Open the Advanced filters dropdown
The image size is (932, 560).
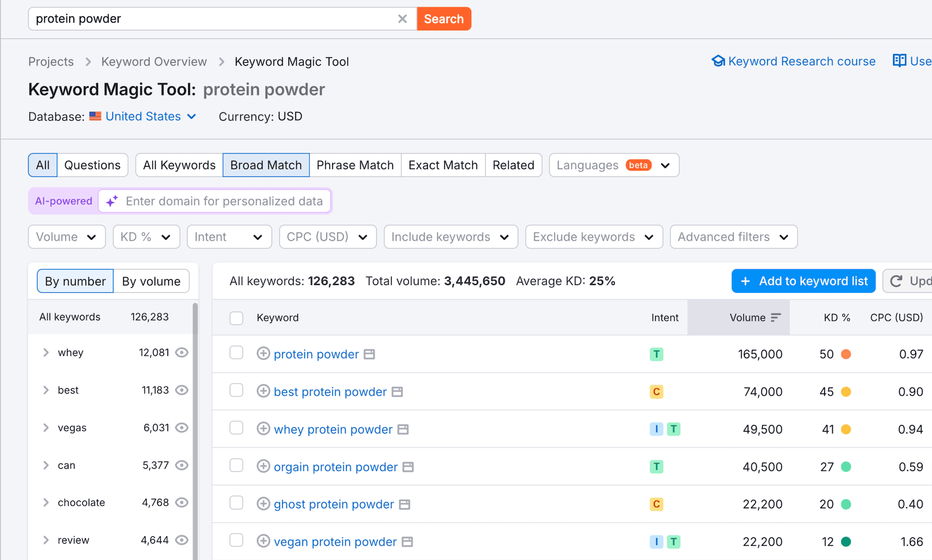tap(733, 237)
